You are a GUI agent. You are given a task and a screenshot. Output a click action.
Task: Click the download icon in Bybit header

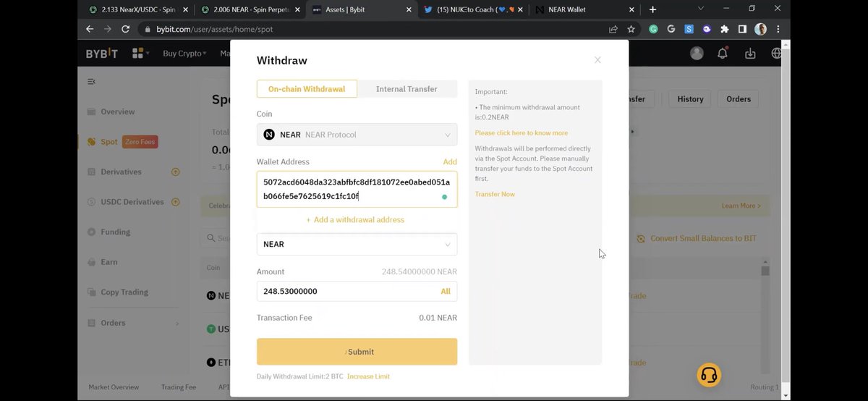(750, 53)
